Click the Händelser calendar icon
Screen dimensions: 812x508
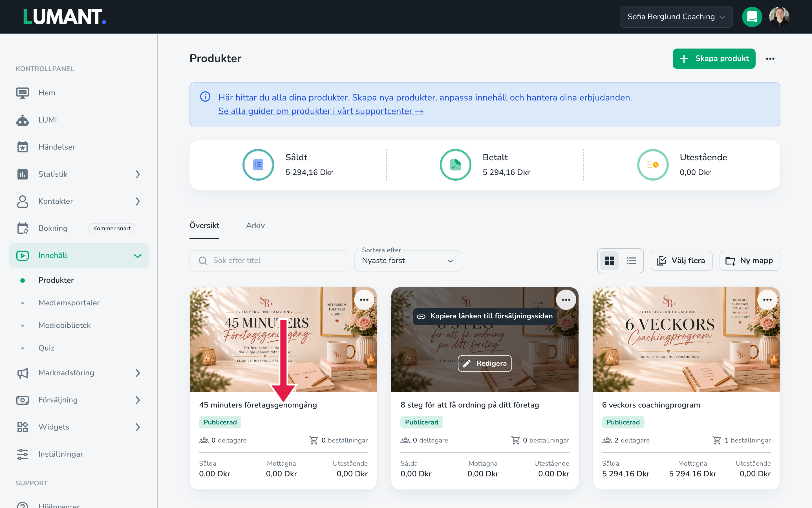[x=23, y=147]
